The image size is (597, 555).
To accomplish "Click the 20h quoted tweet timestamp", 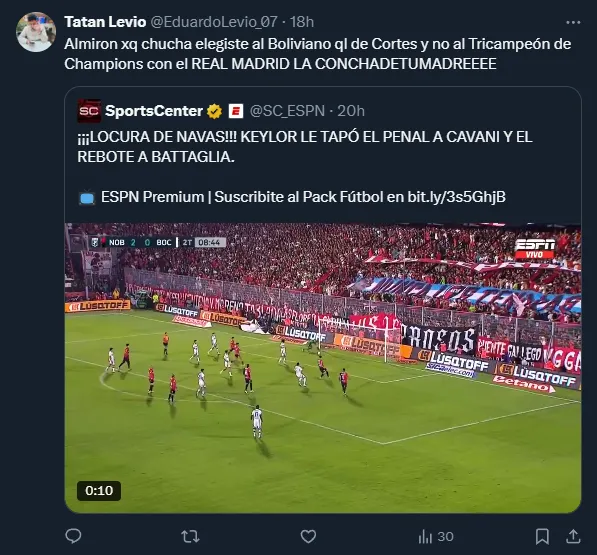I will (x=351, y=111).
